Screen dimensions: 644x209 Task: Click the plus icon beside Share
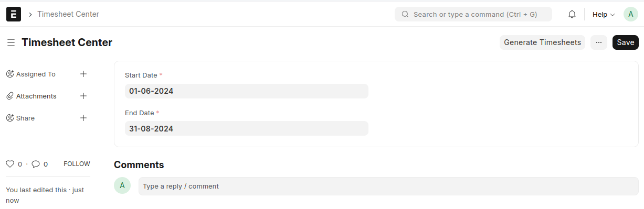[83, 118]
